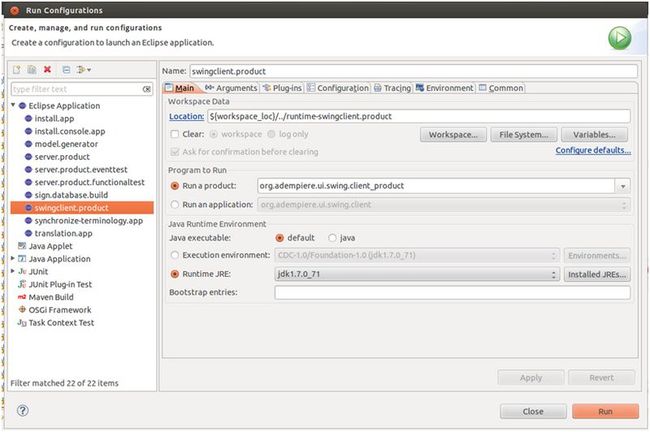
Task: Open the Execution environment combo box
Action: tap(417, 255)
